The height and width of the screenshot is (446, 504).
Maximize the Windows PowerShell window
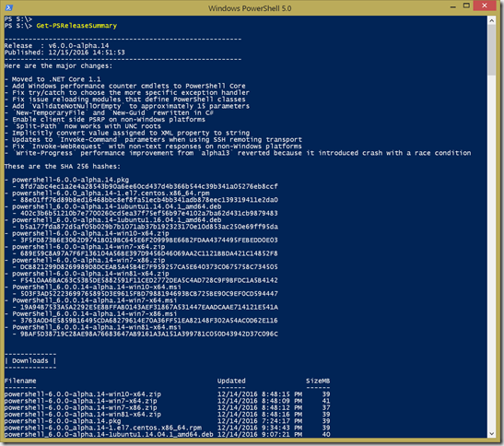pyautogui.click(x=466, y=6)
